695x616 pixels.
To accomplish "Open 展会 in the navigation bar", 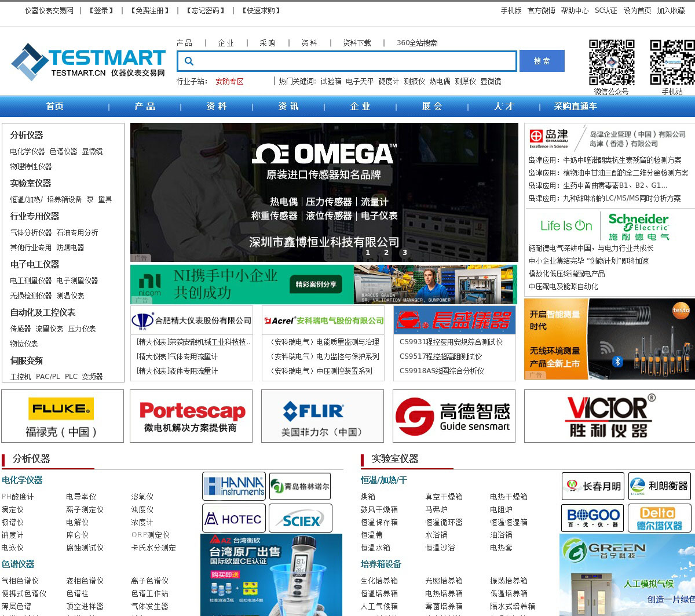I will click(x=432, y=106).
